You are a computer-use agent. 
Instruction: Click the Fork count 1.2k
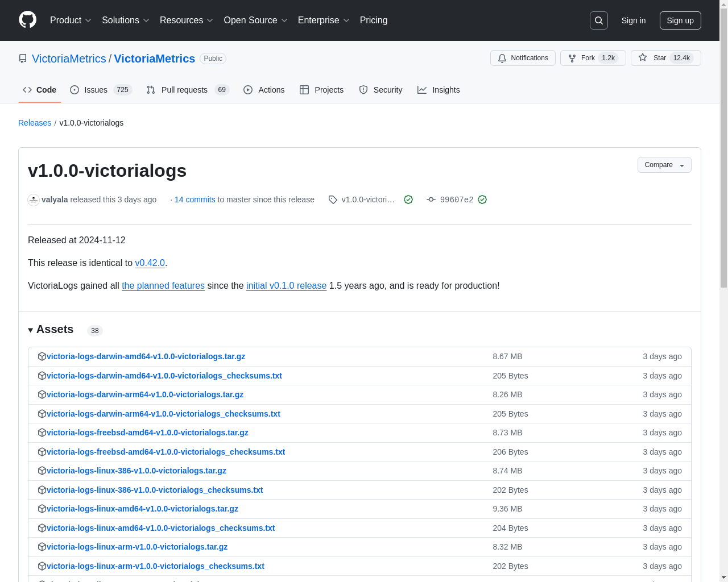coord(609,58)
